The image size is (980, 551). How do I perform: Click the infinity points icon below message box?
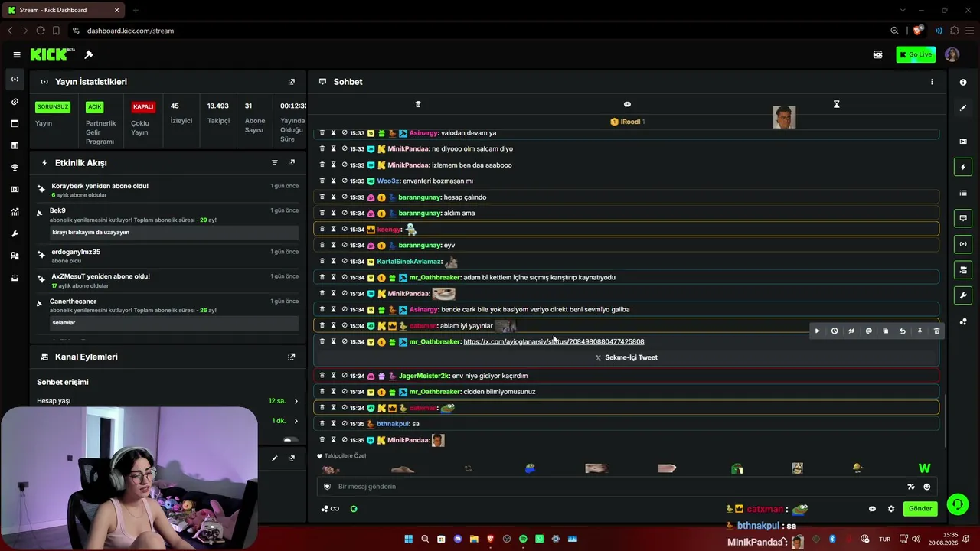pyautogui.click(x=330, y=509)
